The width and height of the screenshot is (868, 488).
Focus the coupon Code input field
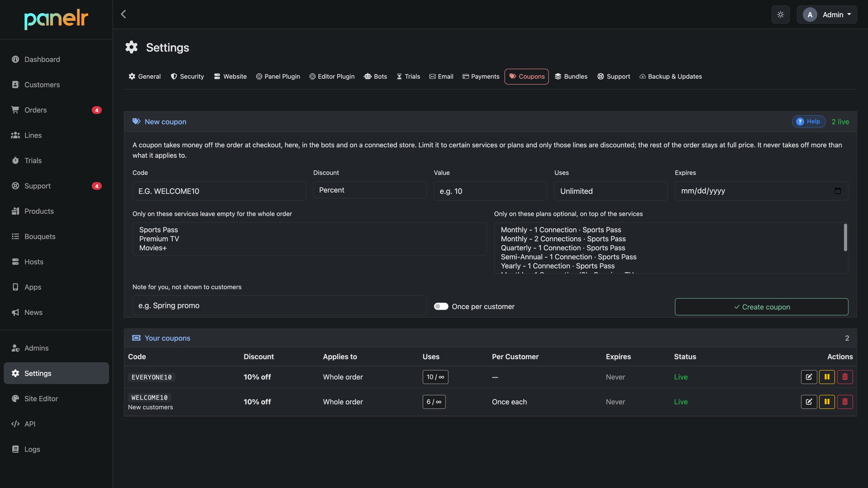(x=219, y=191)
